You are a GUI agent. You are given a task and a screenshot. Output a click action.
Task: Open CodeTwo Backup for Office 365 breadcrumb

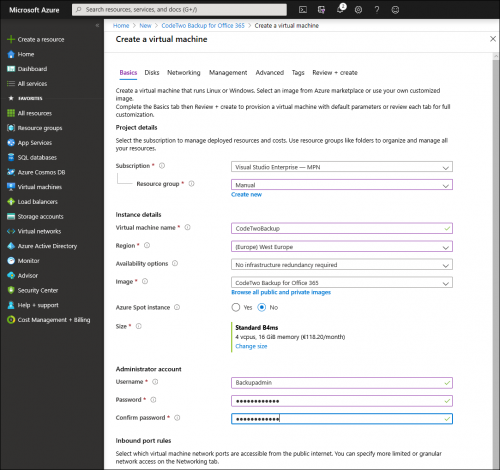point(203,26)
